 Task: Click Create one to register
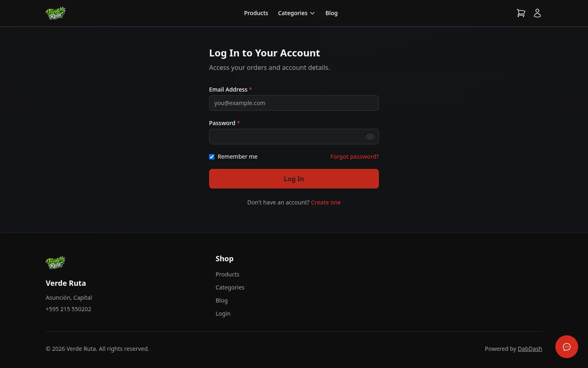325,202
